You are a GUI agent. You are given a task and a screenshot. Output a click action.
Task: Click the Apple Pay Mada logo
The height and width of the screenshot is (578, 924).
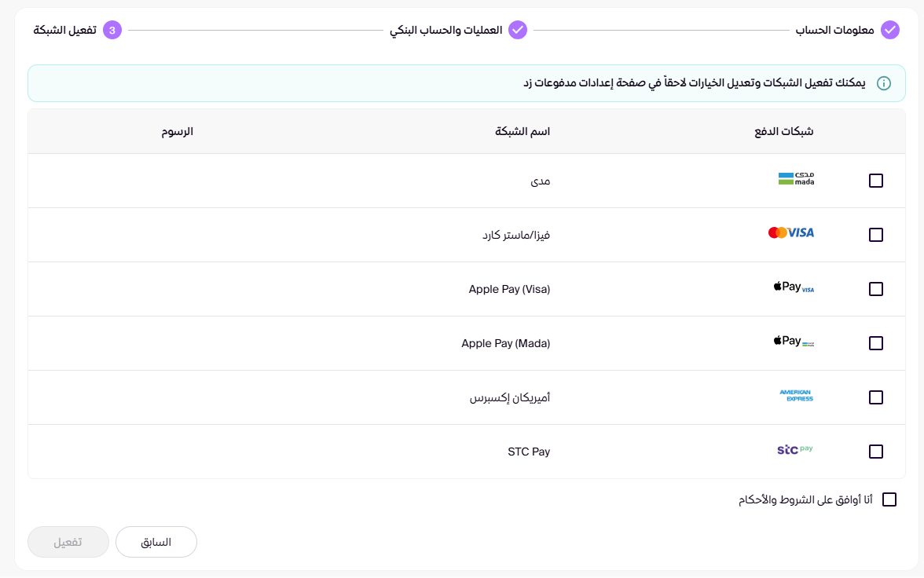tap(794, 342)
